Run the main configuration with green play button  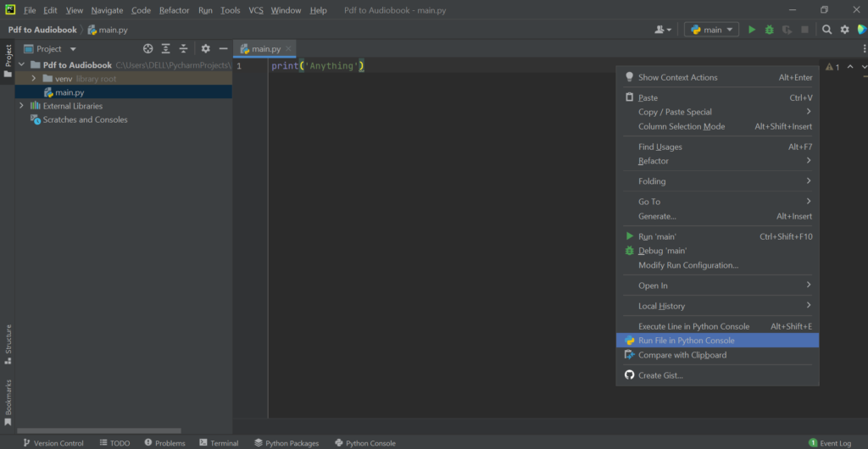coord(752,30)
